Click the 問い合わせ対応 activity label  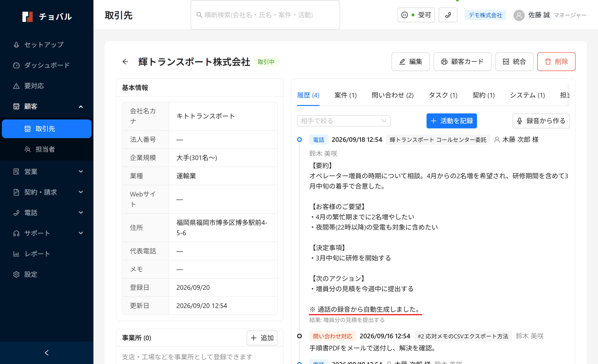(332, 336)
